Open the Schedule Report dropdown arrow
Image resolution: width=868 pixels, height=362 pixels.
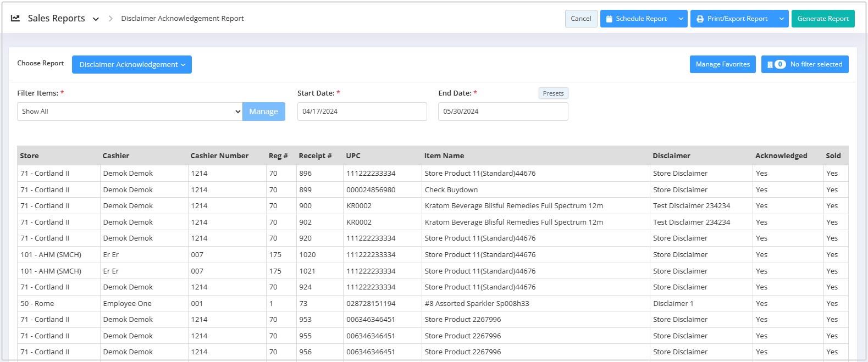click(681, 19)
